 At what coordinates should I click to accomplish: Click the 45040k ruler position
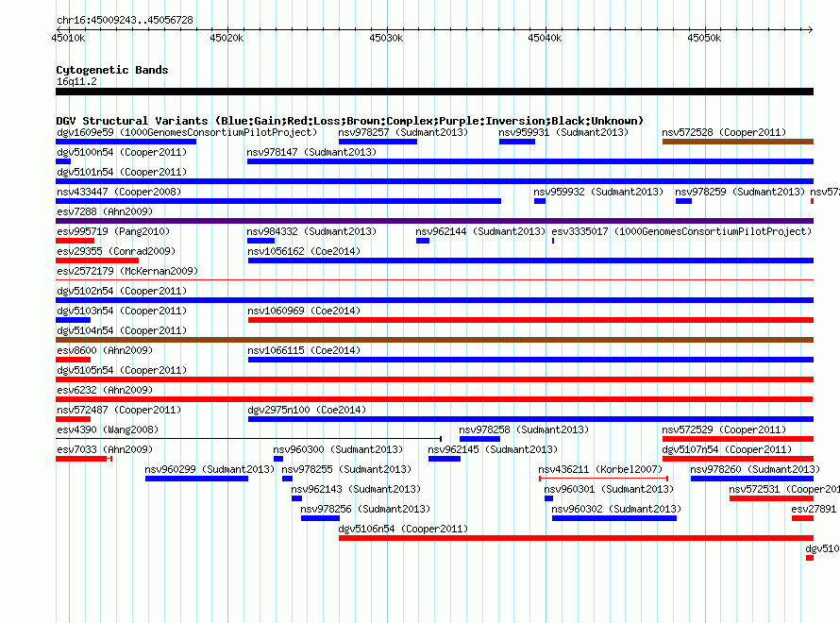point(545,38)
